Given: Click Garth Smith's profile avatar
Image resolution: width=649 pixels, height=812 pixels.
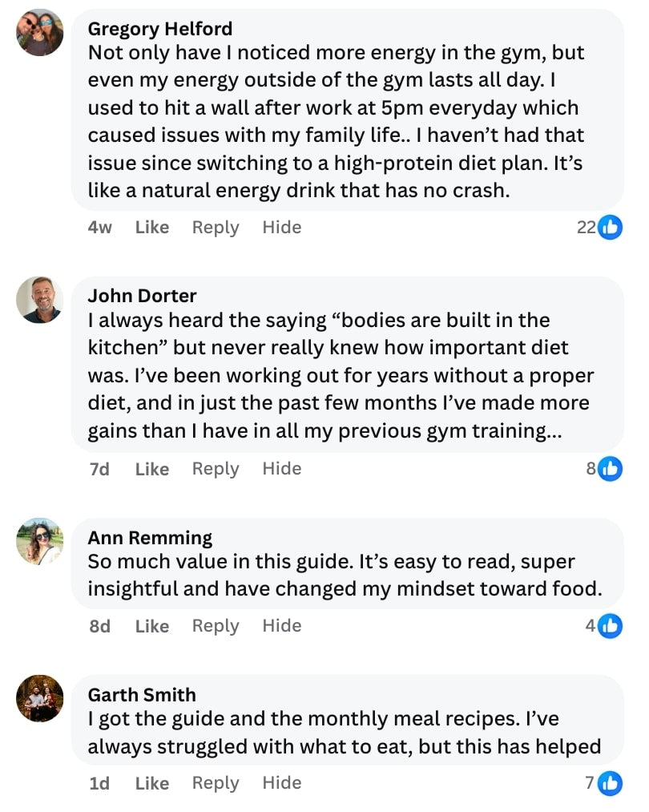Looking at the screenshot, I should pyautogui.click(x=39, y=698).
